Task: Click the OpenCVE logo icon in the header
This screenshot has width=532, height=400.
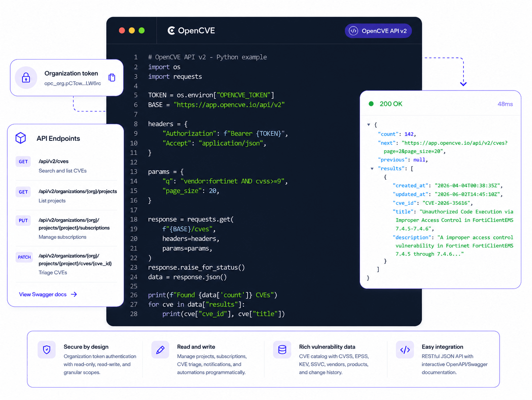Action: (x=171, y=31)
